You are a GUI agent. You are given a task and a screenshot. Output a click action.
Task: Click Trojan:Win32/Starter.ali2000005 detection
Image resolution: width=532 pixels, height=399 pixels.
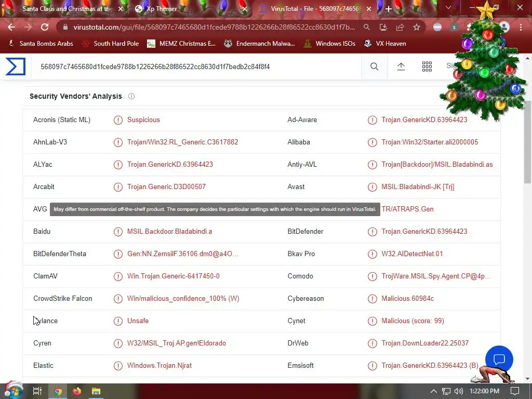click(x=430, y=142)
